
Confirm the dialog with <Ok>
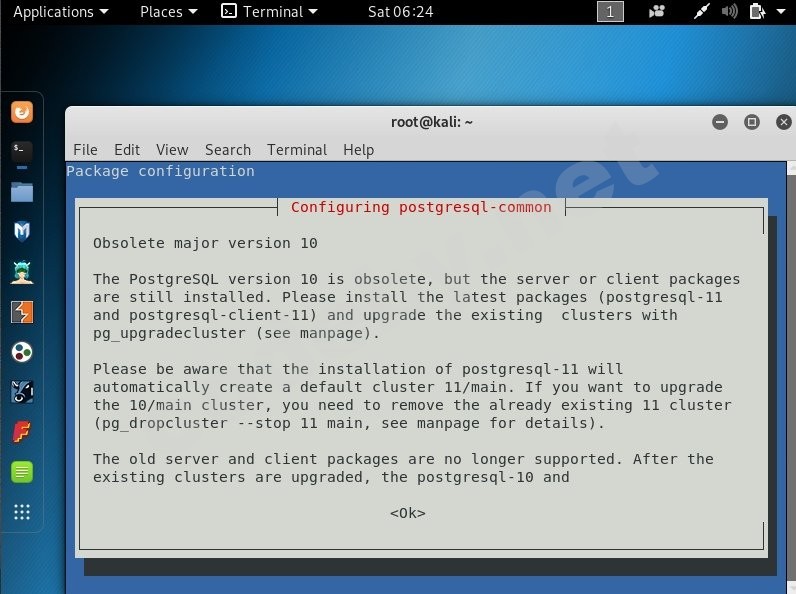(x=408, y=513)
